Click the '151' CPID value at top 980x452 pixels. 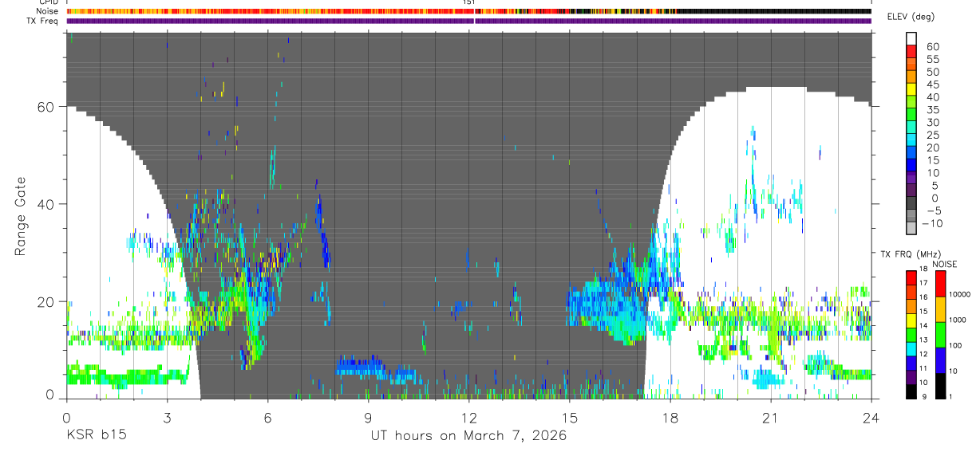pyautogui.click(x=469, y=2)
